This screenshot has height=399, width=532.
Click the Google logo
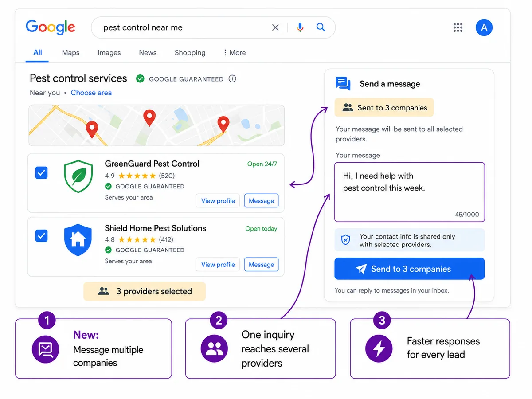pos(51,27)
